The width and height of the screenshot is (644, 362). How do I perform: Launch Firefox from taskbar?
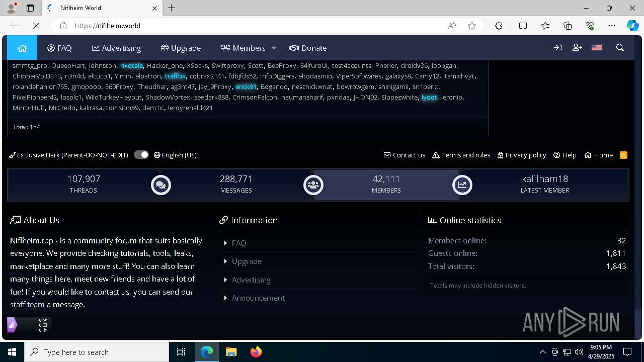pyautogui.click(x=256, y=352)
